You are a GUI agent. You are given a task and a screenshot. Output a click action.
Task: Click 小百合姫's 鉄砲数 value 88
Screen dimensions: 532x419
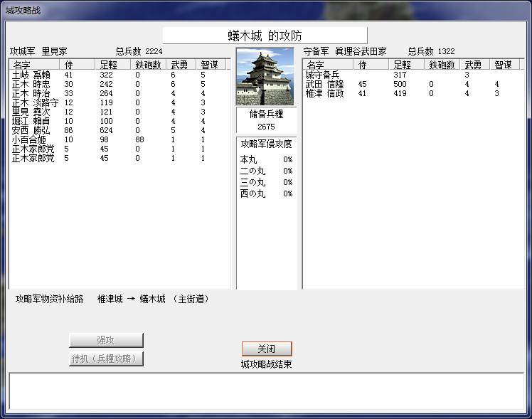coord(139,139)
